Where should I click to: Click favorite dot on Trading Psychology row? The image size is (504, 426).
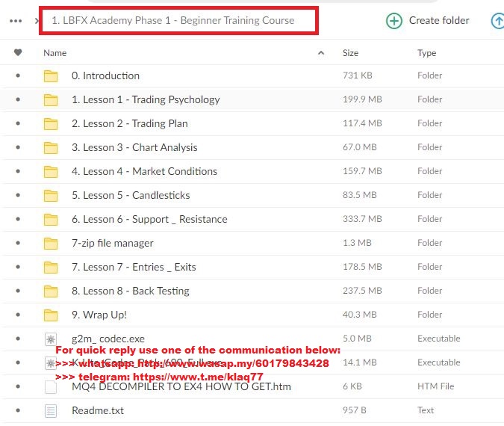(18, 99)
